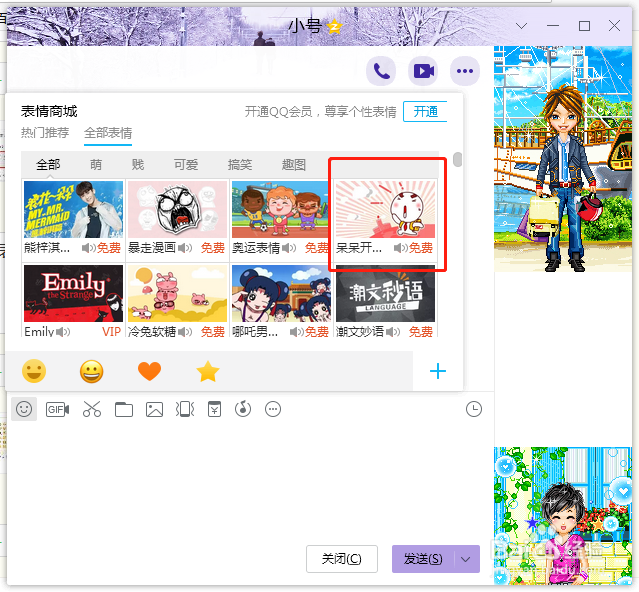Image resolution: width=639 pixels, height=592 pixels.
Task: Click the 关闭(C) button
Action: click(x=342, y=559)
